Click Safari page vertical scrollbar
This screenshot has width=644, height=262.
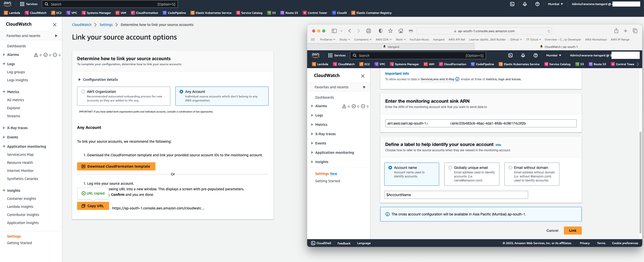tap(640, 182)
